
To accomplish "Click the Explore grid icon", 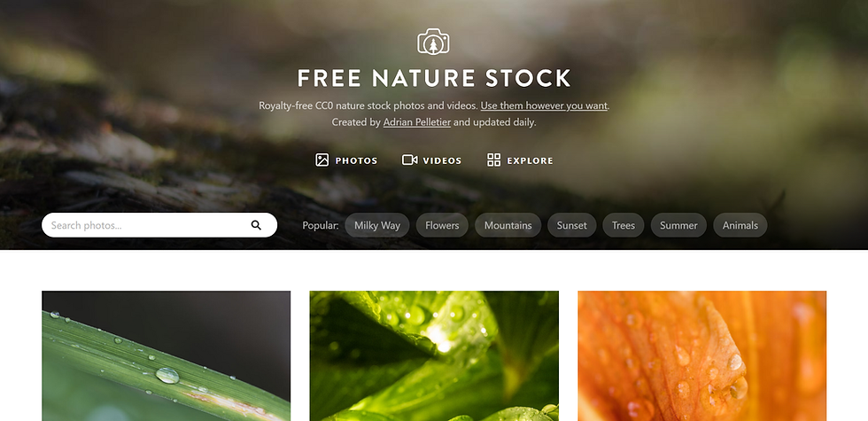I will click(x=494, y=160).
